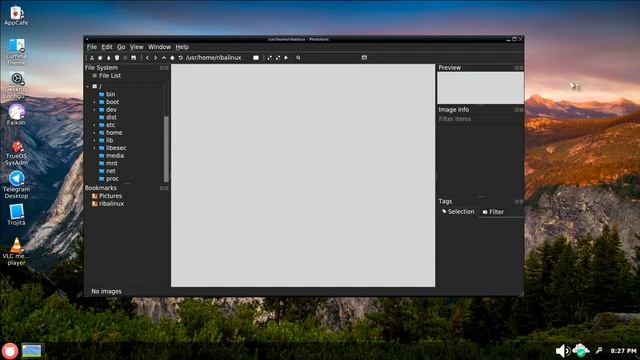
Task: Open the Edit menu
Action: (x=107, y=47)
